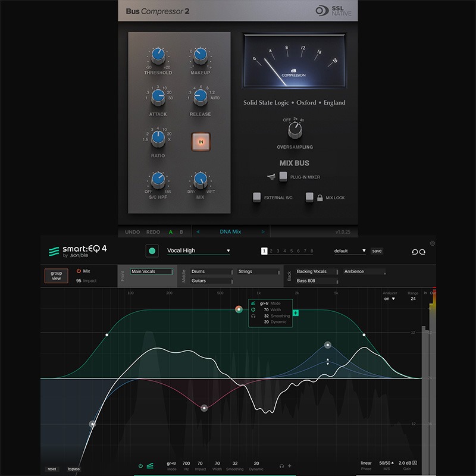Viewport: 476px width, 476px height.
Task: Open the Vocal High profile dropdown
Action: point(199,250)
